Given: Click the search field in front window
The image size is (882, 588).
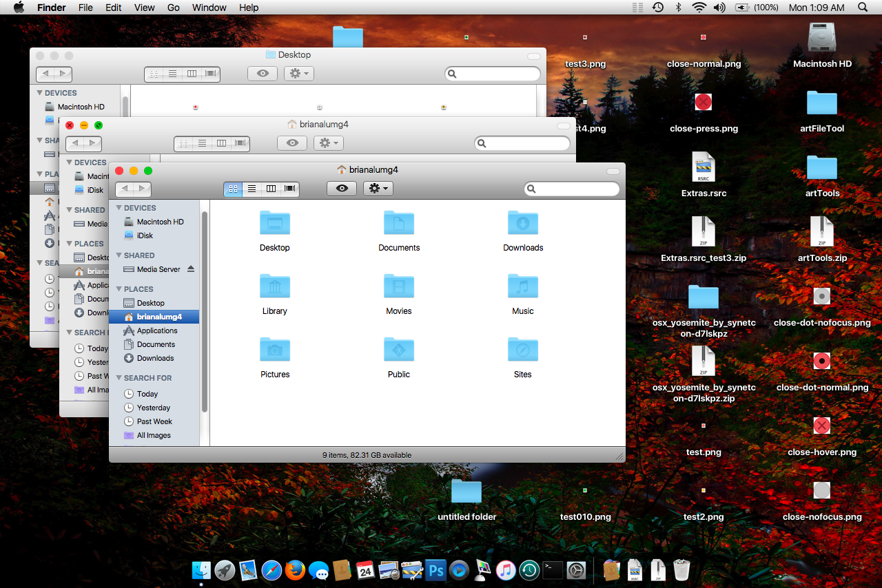Looking at the screenshot, I should coord(572,189).
